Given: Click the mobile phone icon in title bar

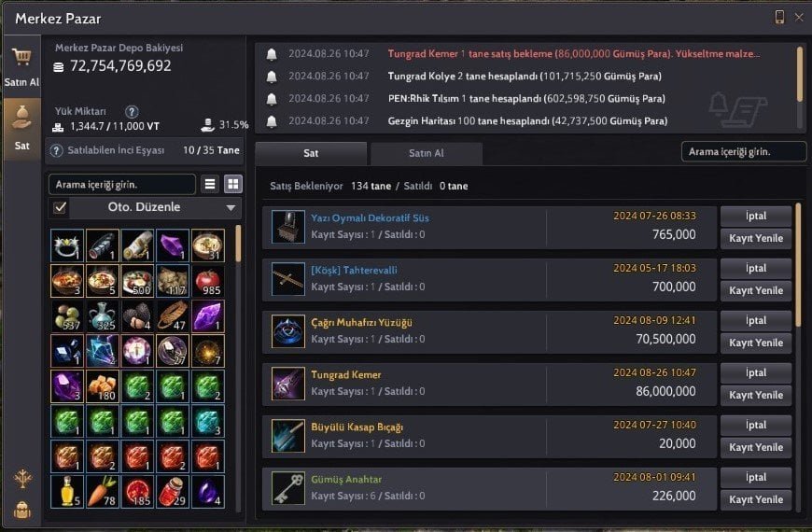Looking at the screenshot, I should [x=778, y=17].
